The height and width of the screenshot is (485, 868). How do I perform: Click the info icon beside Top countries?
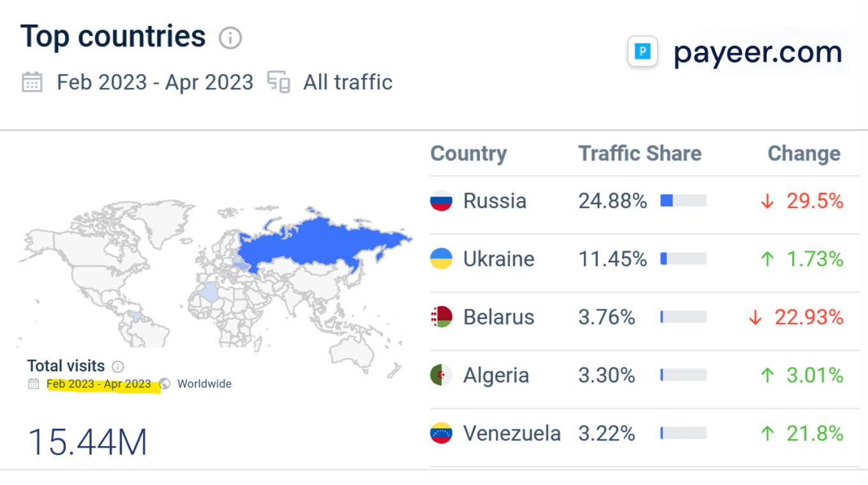(x=230, y=38)
